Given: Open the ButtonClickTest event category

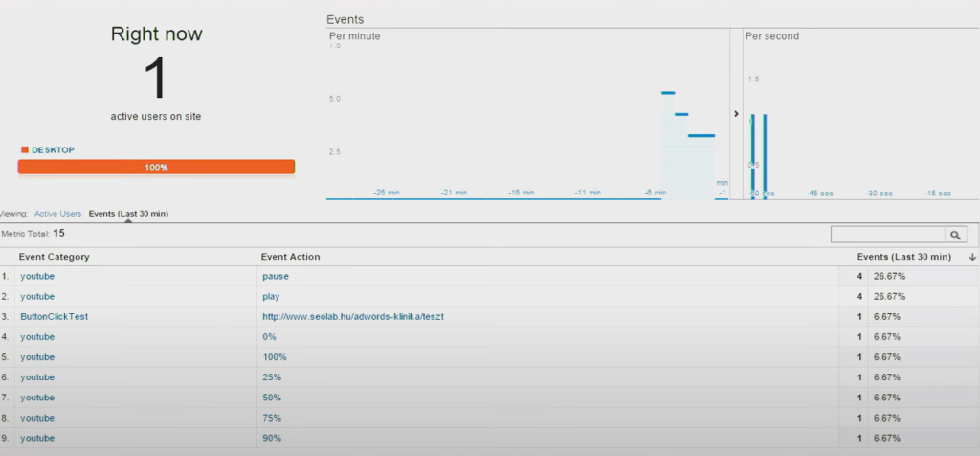Looking at the screenshot, I should tap(54, 317).
